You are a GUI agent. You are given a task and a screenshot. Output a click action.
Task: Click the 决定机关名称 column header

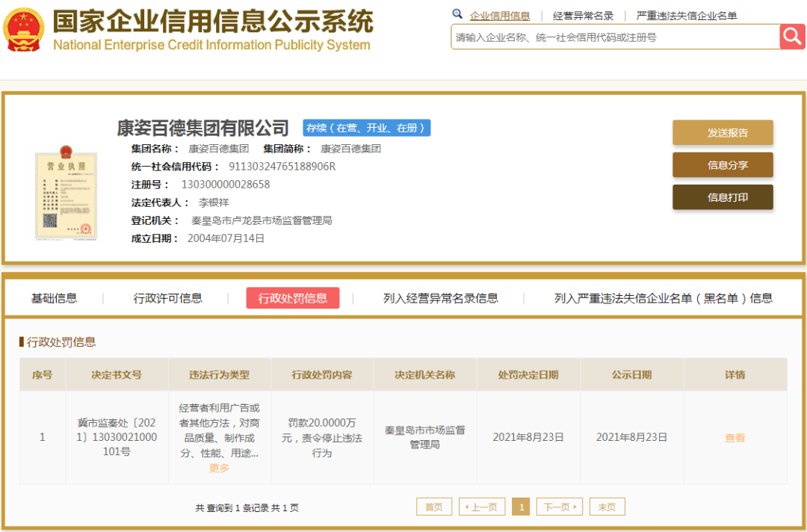click(x=425, y=374)
